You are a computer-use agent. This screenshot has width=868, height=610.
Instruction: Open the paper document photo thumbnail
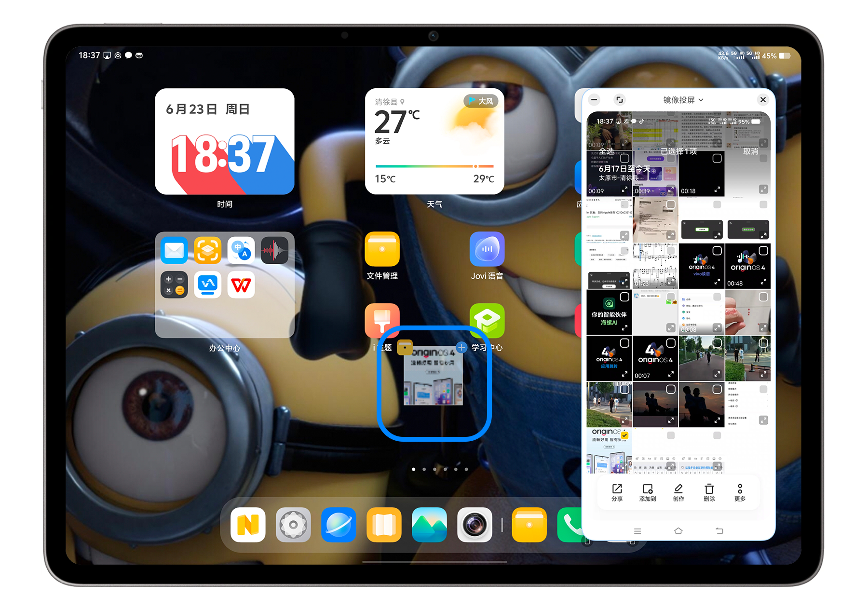coord(655,220)
